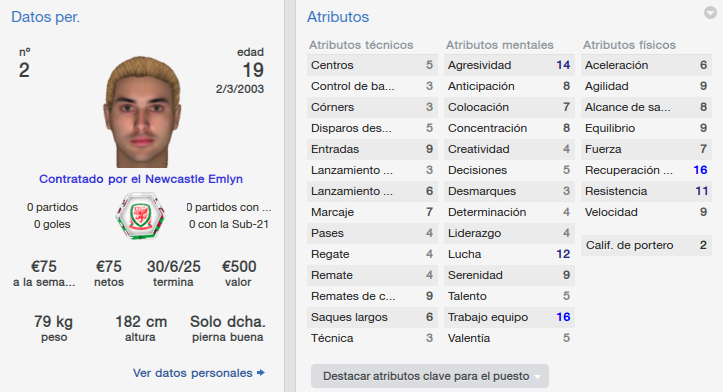
Task: Select the Datos per. section heading
Action: point(45,17)
